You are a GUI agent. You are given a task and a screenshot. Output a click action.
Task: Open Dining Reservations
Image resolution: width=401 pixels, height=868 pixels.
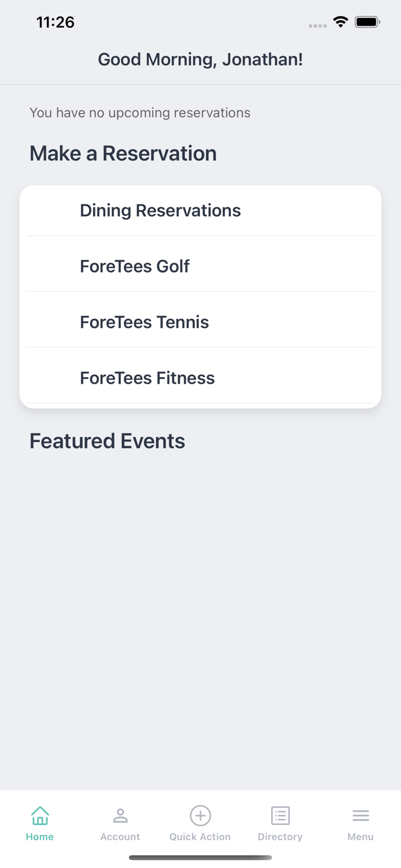click(160, 210)
